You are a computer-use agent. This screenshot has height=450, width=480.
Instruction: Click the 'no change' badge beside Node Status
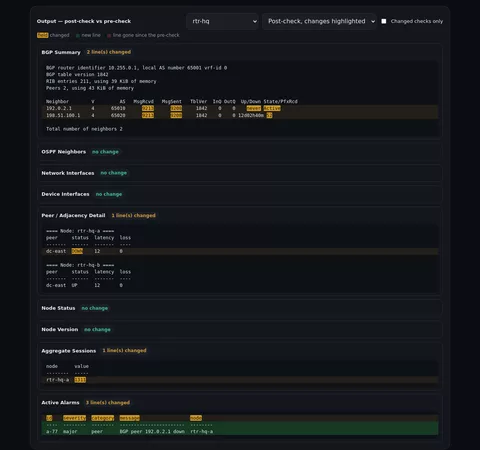[x=95, y=308]
